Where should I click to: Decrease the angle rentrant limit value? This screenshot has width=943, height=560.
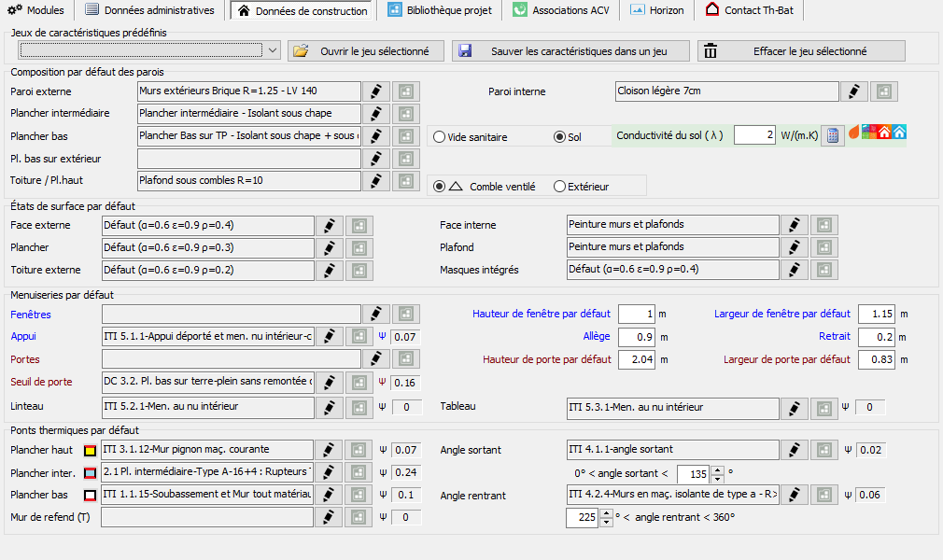pyautogui.click(x=606, y=522)
